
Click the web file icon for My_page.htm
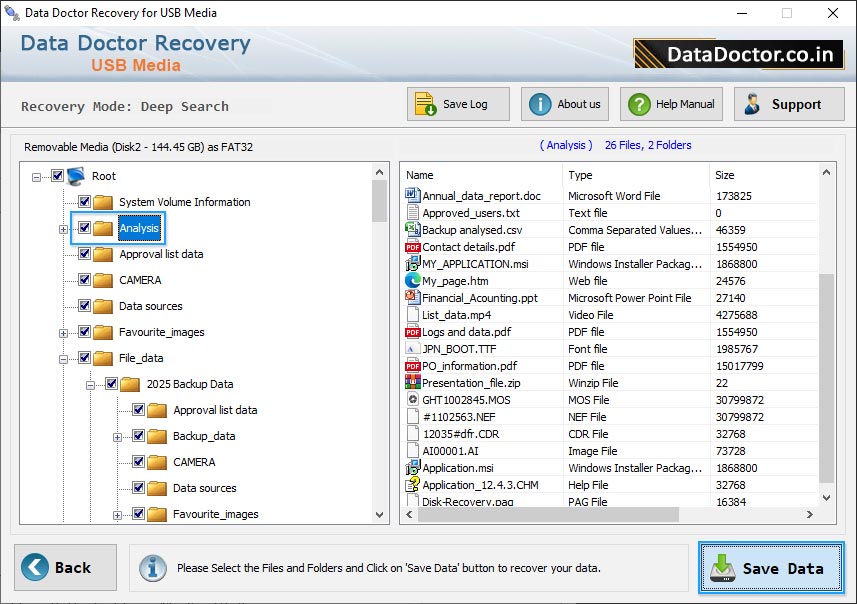(x=411, y=281)
